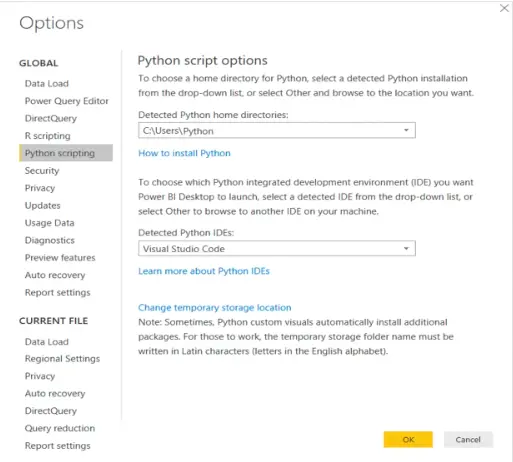Open Regional Settings under Current File
The image size is (513, 462).
pos(62,358)
